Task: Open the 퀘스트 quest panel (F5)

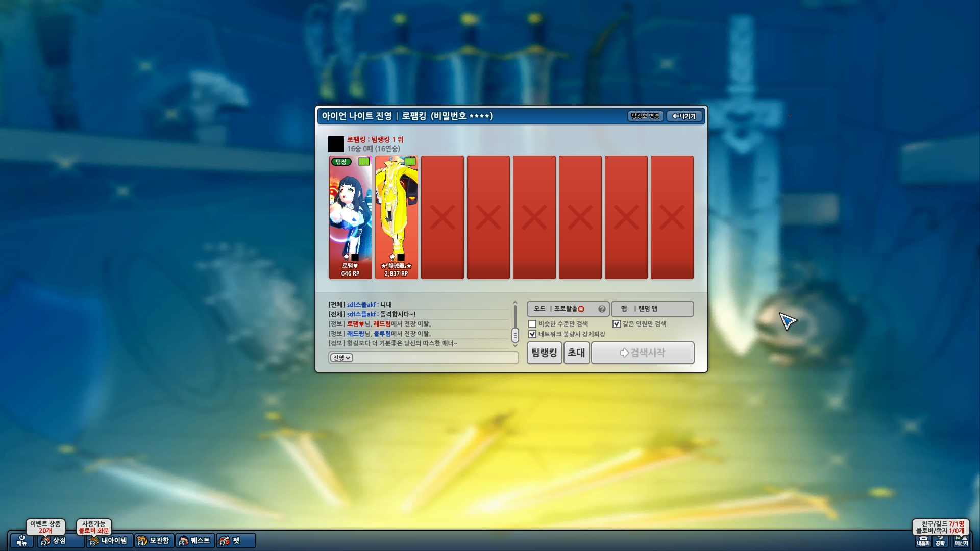Action: point(195,540)
